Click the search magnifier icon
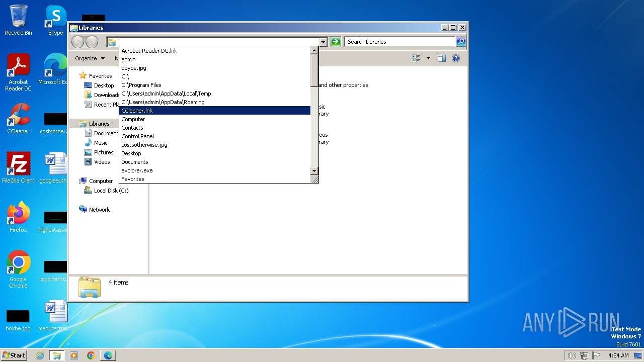This screenshot has width=644, height=362. 461,42
